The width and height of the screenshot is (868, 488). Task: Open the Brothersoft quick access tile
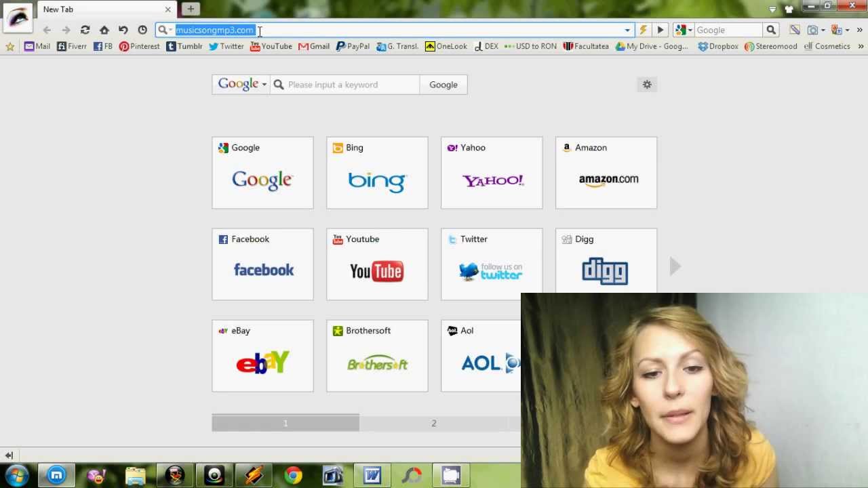tap(377, 356)
